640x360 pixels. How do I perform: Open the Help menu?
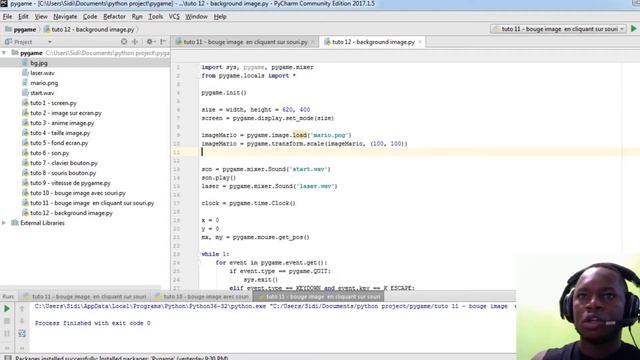coord(220,17)
